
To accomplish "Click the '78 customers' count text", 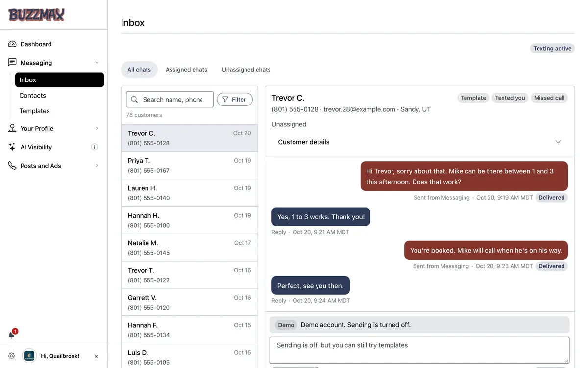I will tap(144, 115).
